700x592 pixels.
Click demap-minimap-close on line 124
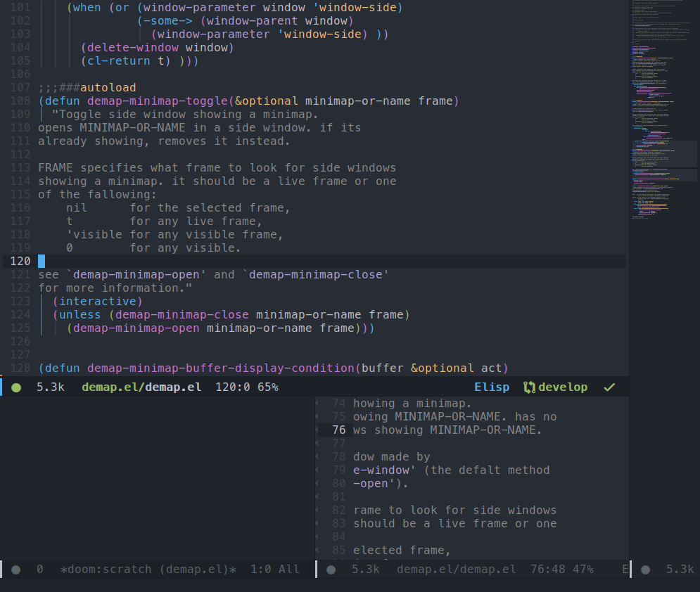tap(182, 315)
